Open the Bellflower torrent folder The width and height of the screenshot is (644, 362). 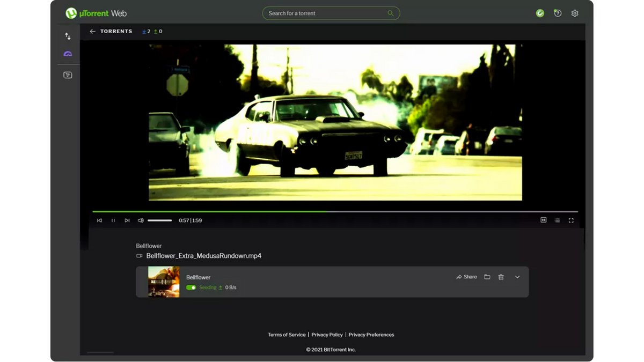point(487,277)
